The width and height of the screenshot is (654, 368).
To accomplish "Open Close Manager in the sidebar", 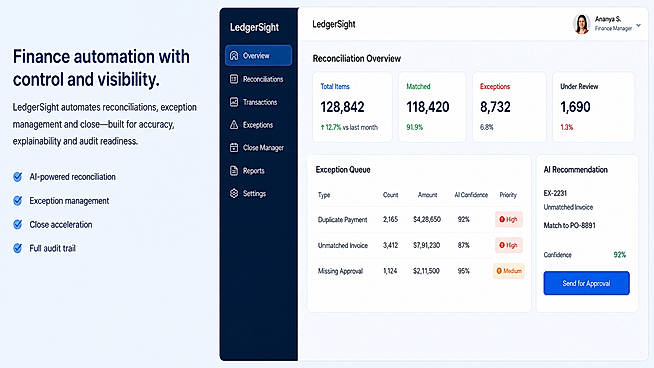I will 258,147.
